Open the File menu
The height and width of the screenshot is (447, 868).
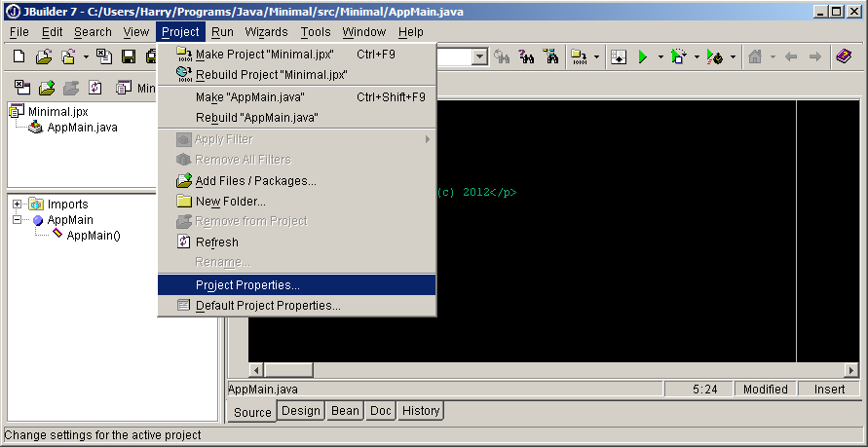(19, 32)
